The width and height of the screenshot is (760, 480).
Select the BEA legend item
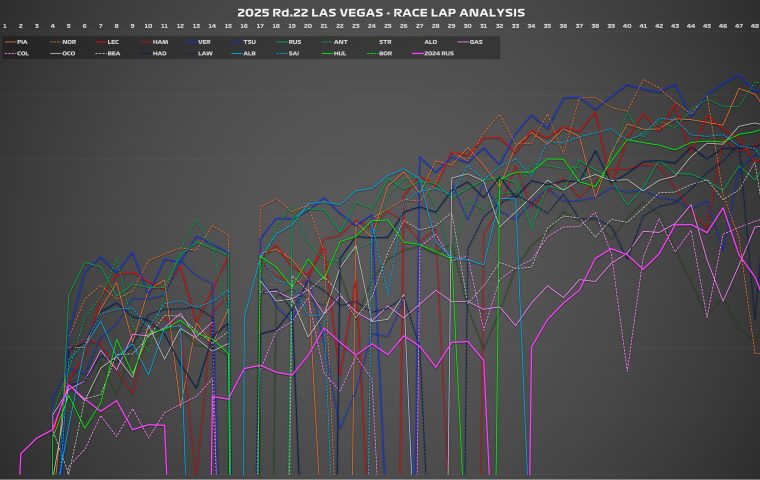[113, 53]
